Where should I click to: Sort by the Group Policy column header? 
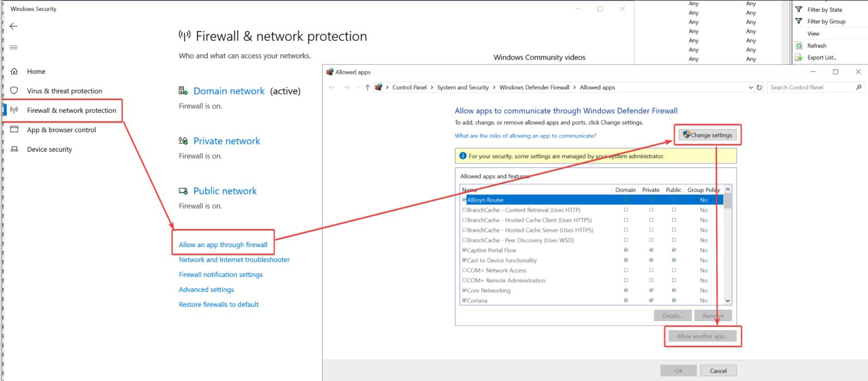click(704, 190)
